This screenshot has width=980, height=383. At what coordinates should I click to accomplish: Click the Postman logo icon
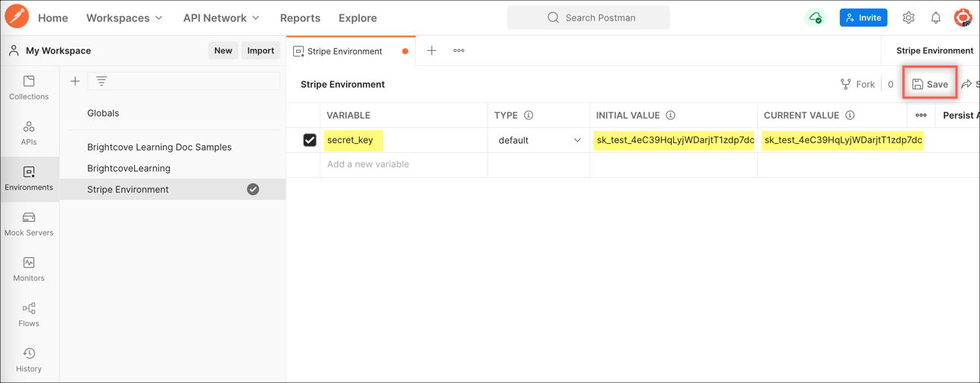[x=17, y=17]
